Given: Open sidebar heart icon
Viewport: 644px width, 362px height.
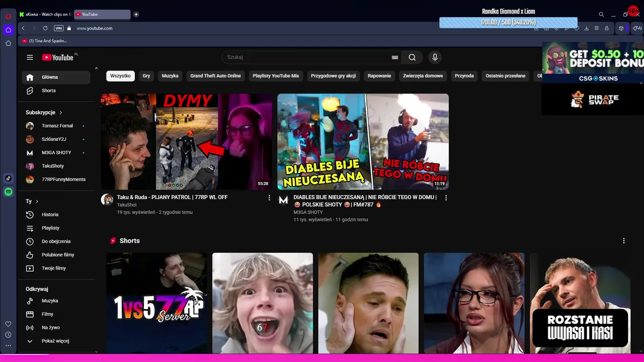Looking at the screenshot, I should point(8,324).
